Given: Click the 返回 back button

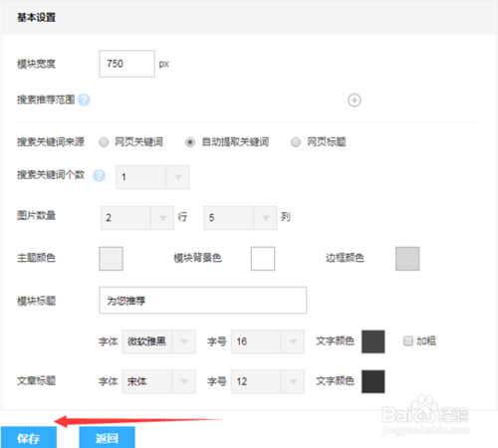Looking at the screenshot, I should pyautogui.click(x=107, y=437).
